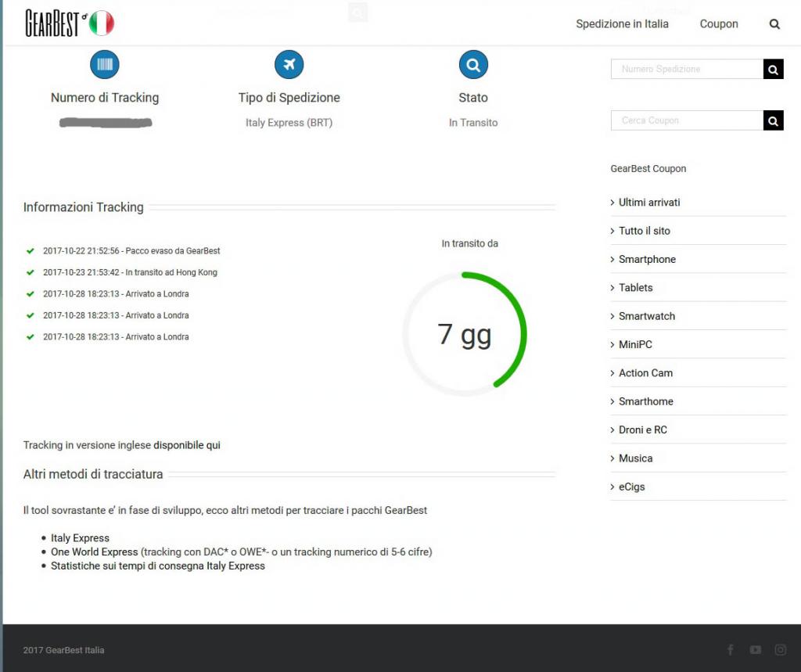Expand the Ultimi arrivati category
The image size is (801, 672).
tap(649, 203)
